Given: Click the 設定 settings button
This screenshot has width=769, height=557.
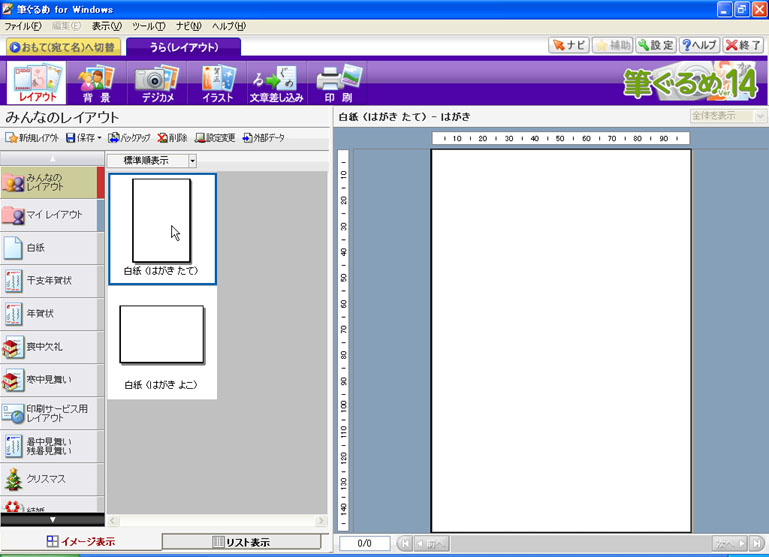Looking at the screenshot, I should coord(656,45).
